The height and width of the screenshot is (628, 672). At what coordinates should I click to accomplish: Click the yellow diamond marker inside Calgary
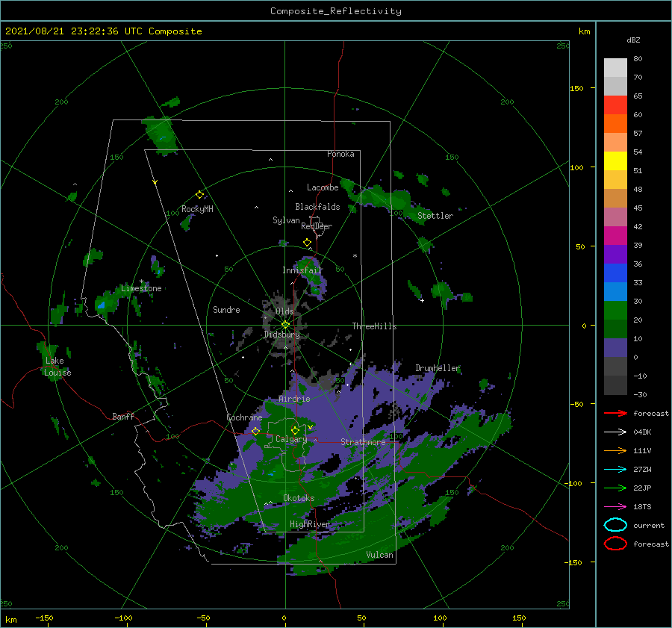coord(295,430)
